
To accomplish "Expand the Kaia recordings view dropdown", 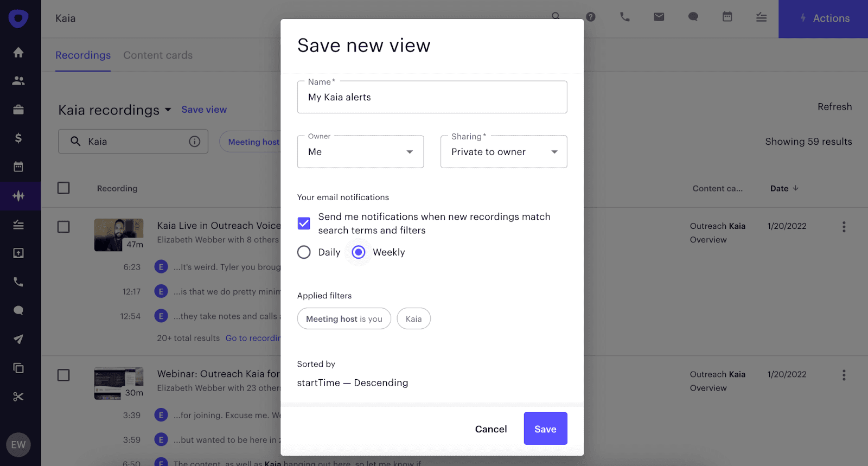I will coord(168,110).
